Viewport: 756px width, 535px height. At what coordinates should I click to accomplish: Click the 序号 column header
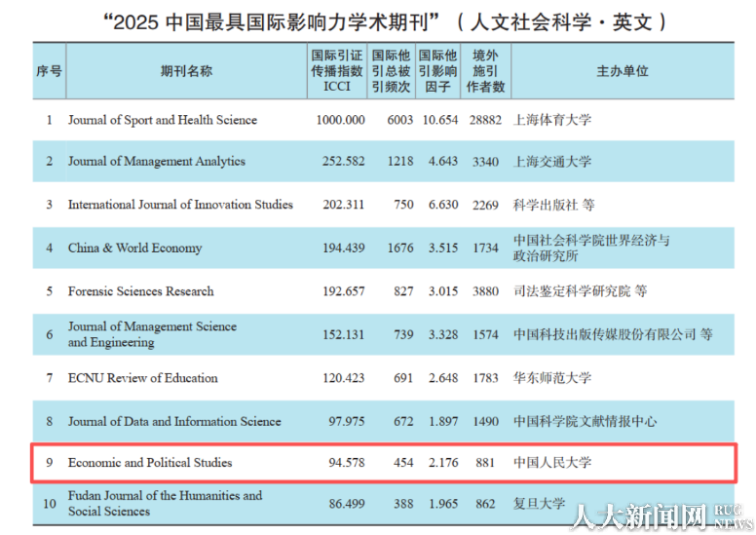(x=49, y=71)
